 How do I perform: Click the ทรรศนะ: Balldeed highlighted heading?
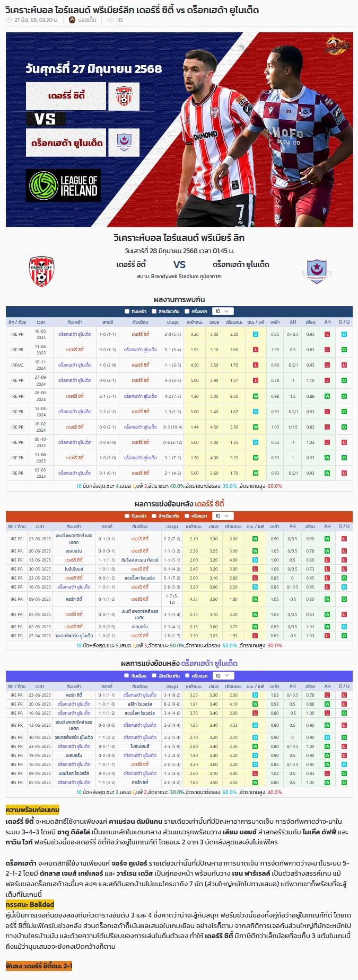30,904
